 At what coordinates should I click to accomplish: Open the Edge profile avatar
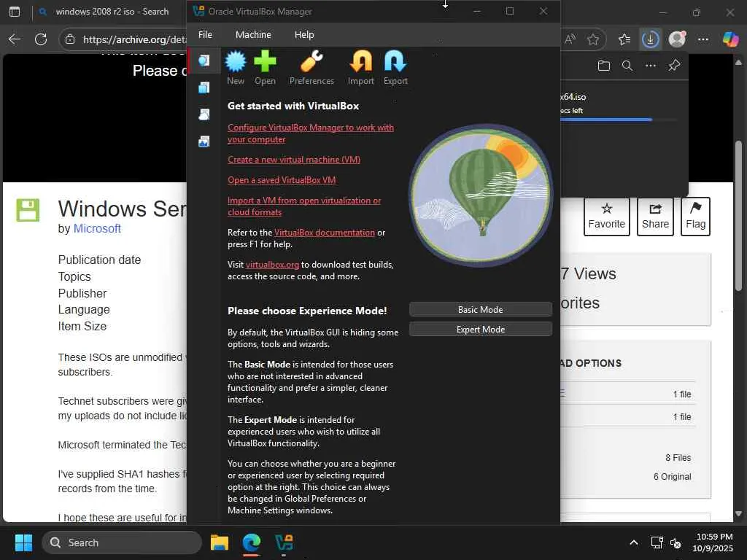point(677,39)
